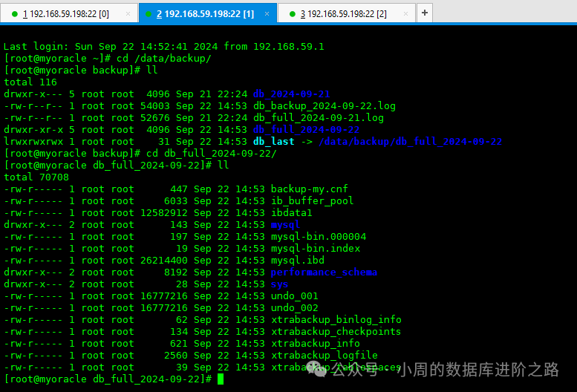Close the active tab 192.168.59.198:22 [1]

[x=267, y=14]
